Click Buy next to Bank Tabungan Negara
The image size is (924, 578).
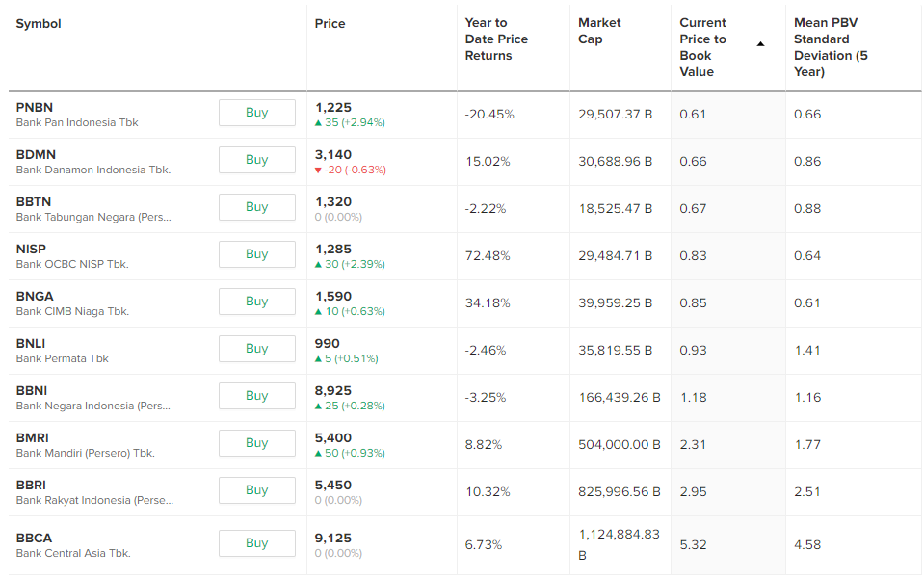256,207
